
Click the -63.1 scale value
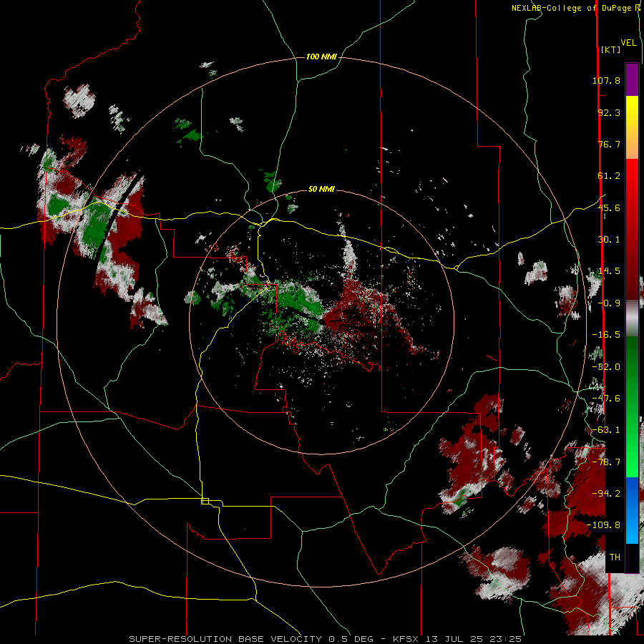(x=606, y=430)
